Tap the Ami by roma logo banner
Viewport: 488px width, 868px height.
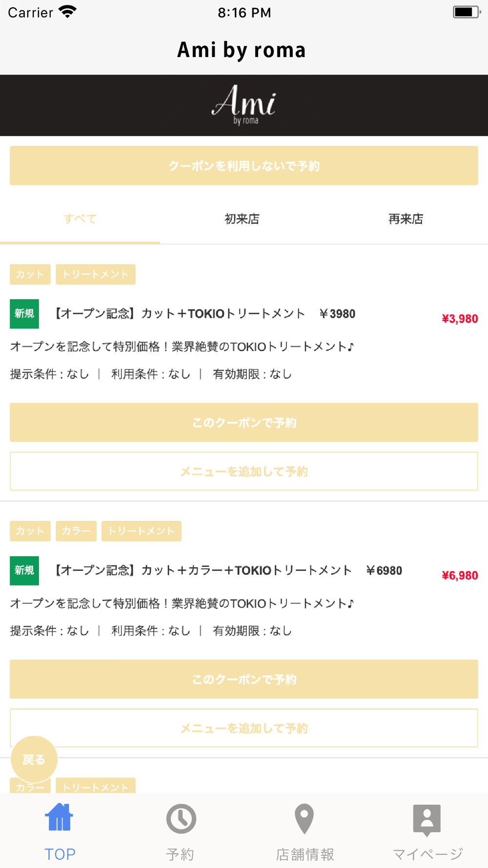[244, 105]
